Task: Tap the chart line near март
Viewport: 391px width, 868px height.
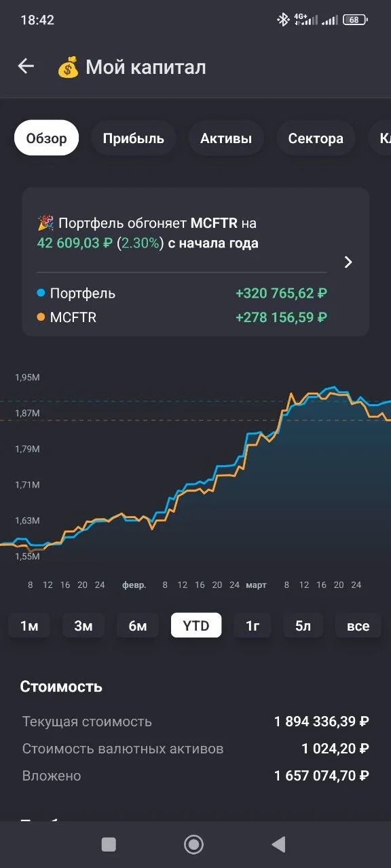Action: pos(255,434)
